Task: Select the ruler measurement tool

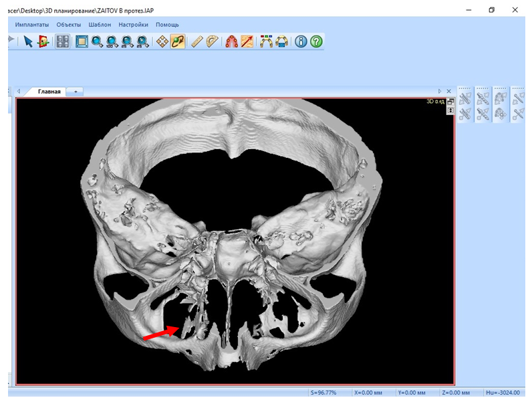Action: pos(196,41)
